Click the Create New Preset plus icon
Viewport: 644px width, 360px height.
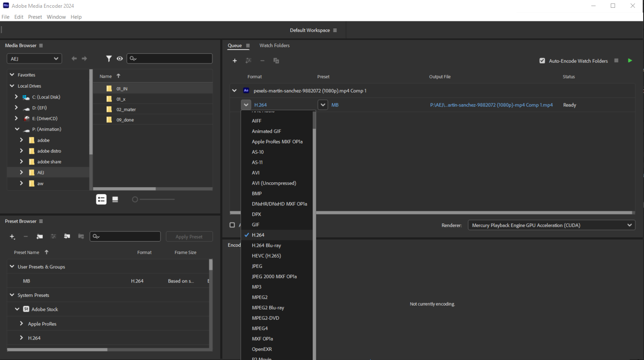(12, 236)
